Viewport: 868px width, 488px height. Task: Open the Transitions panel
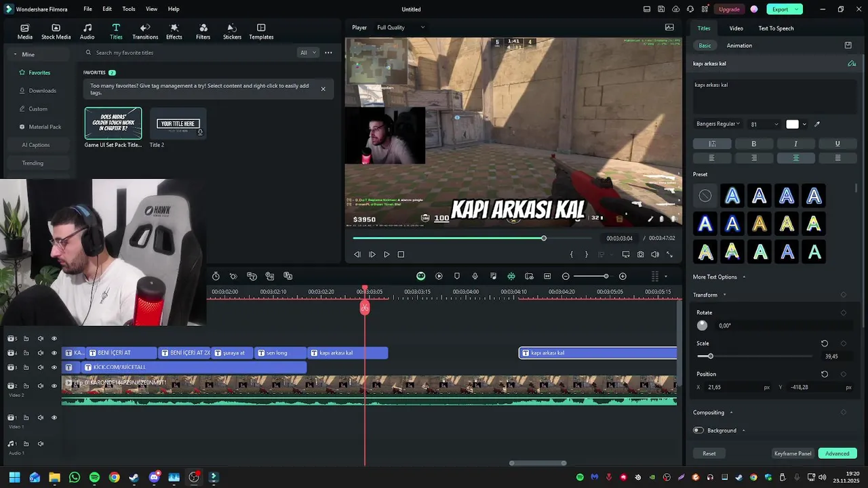145,32
